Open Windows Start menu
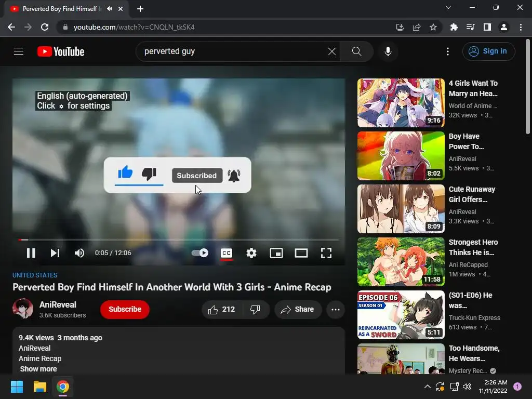This screenshot has width=532, height=399. (x=17, y=387)
